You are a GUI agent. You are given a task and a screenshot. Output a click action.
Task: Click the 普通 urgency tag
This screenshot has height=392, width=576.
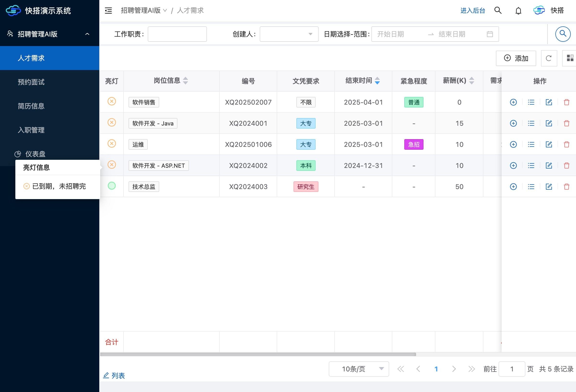tap(414, 102)
